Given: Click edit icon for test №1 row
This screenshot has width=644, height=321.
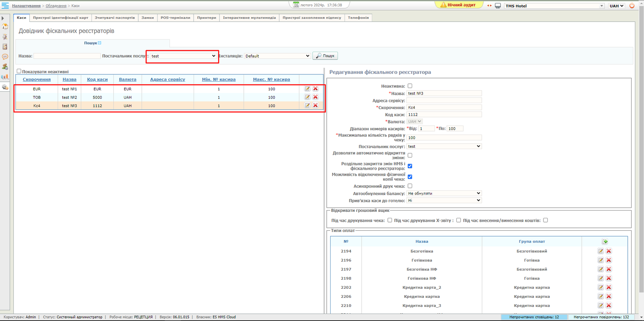Looking at the screenshot, I should (307, 89).
